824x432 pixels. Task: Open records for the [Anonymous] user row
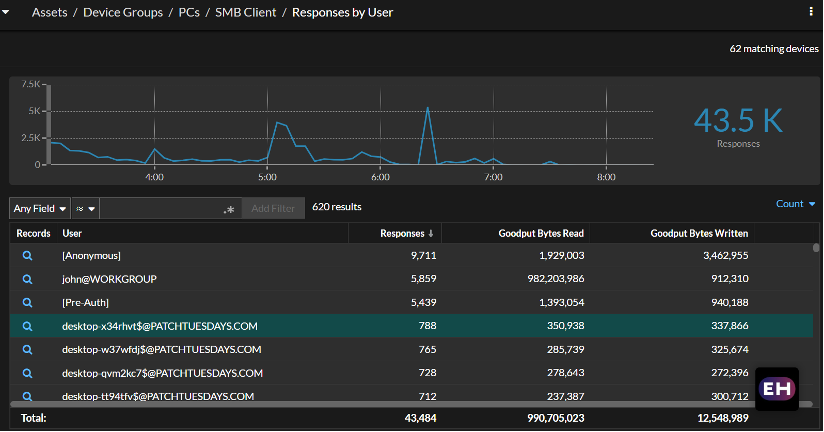pos(28,256)
